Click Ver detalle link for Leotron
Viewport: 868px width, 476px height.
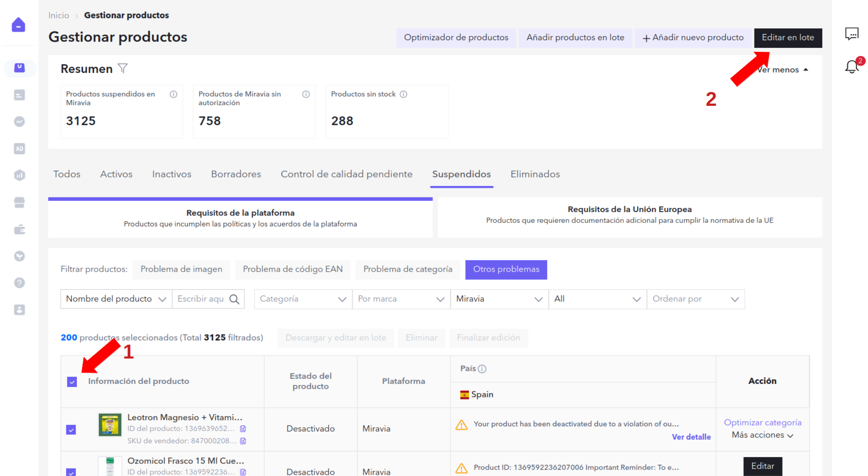tap(691, 437)
